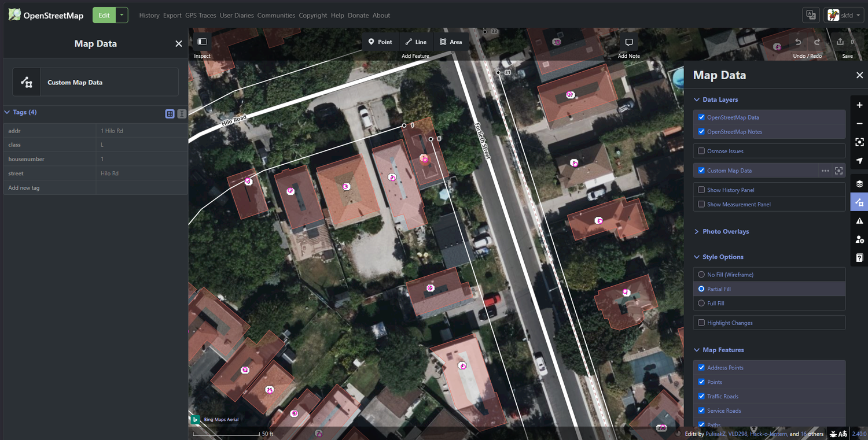The image size is (868, 440).
Task: Click the language translate icon
Action: (x=811, y=16)
